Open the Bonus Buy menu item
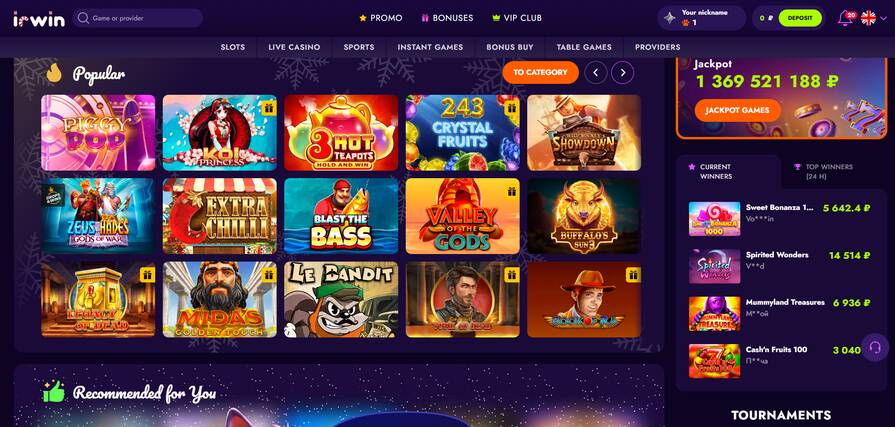 pos(510,47)
